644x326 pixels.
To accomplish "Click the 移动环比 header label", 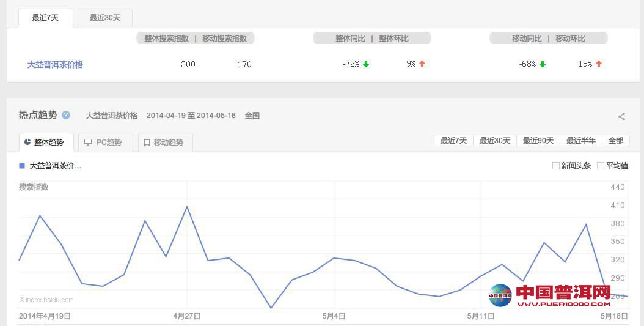I will 570,39.
